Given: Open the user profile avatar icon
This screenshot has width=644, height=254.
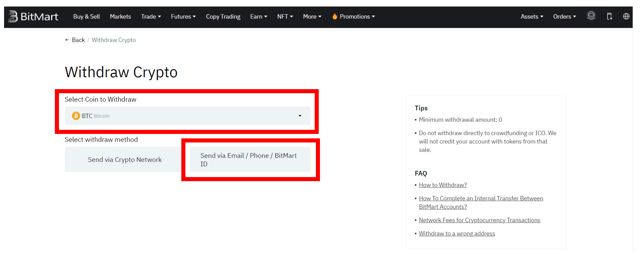Looking at the screenshot, I should (591, 16).
